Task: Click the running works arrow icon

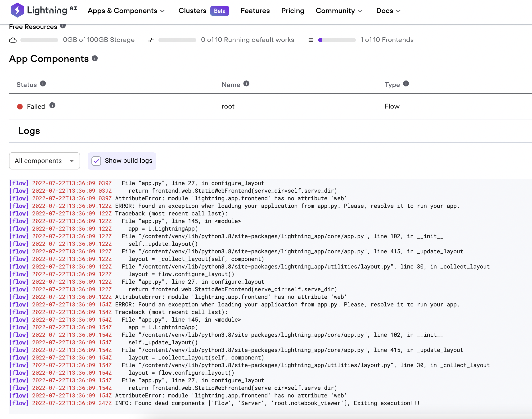Action: coord(151,40)
